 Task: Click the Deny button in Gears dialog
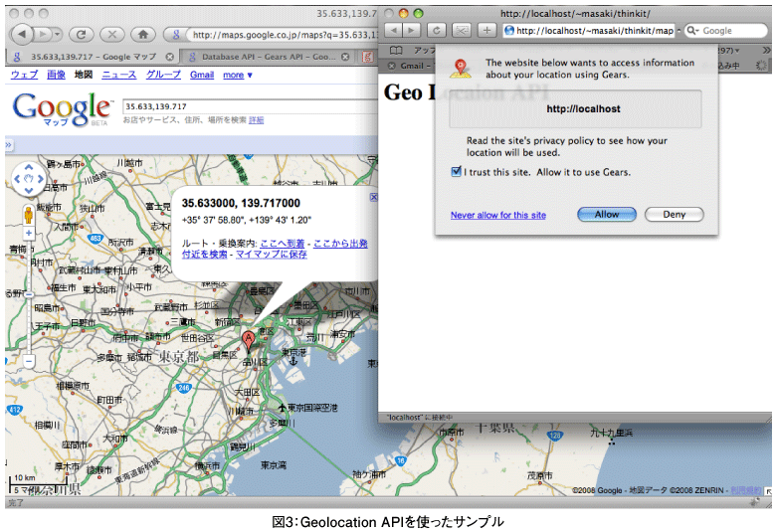point(675,214)
